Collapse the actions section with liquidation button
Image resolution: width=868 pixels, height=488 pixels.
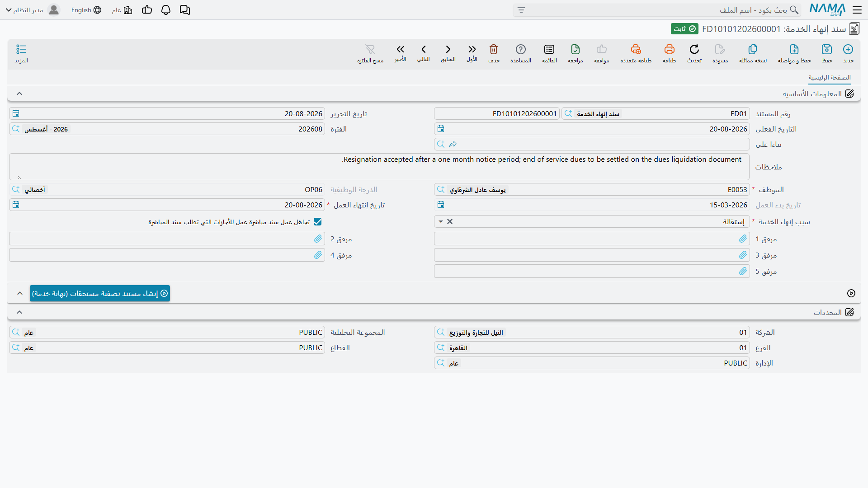20,293
